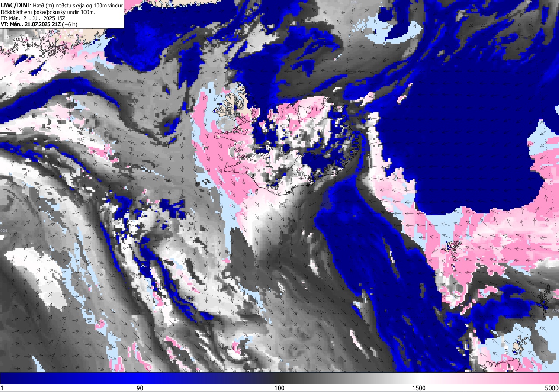Click the "100" label on the color scale
Screen dimensions: 559x392
click(279, 388)
